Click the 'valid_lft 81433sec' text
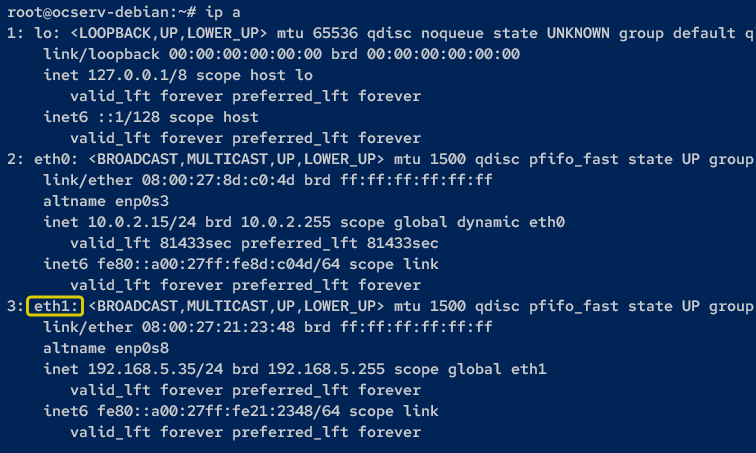Screen dimensions: 756x453 [151, 243]
